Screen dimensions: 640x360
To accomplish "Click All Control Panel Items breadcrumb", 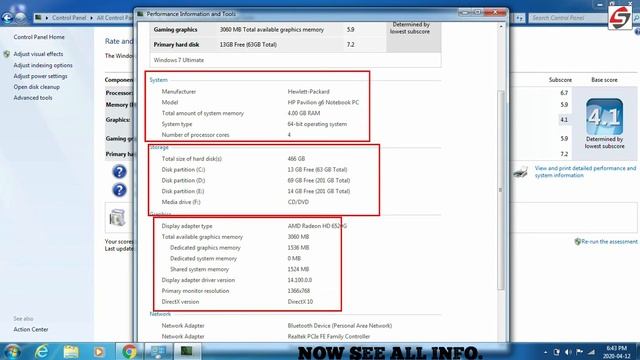I will pyautogui.click(x=115, y=18).
